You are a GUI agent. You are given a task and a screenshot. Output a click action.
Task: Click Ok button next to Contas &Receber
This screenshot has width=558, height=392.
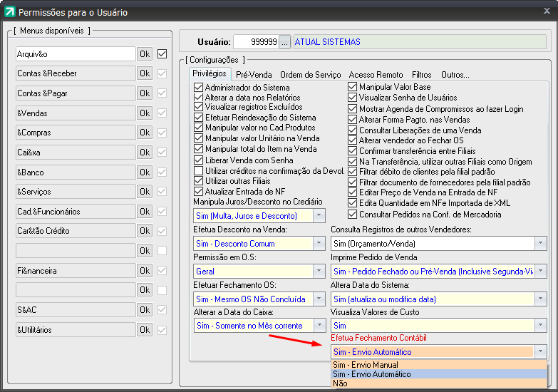[x=145, y=73]
